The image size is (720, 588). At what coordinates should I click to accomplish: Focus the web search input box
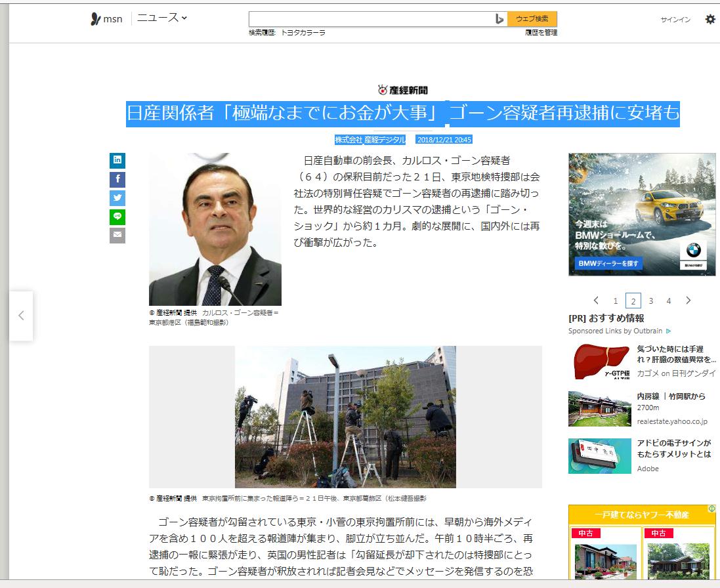tap(371, 19)
